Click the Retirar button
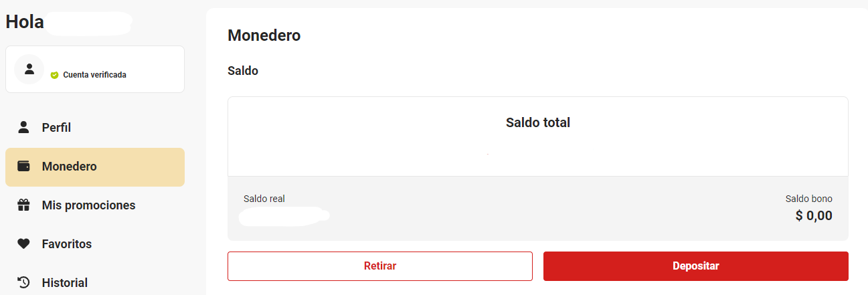This screenshot has height=295, width=868. click(380, 266)
